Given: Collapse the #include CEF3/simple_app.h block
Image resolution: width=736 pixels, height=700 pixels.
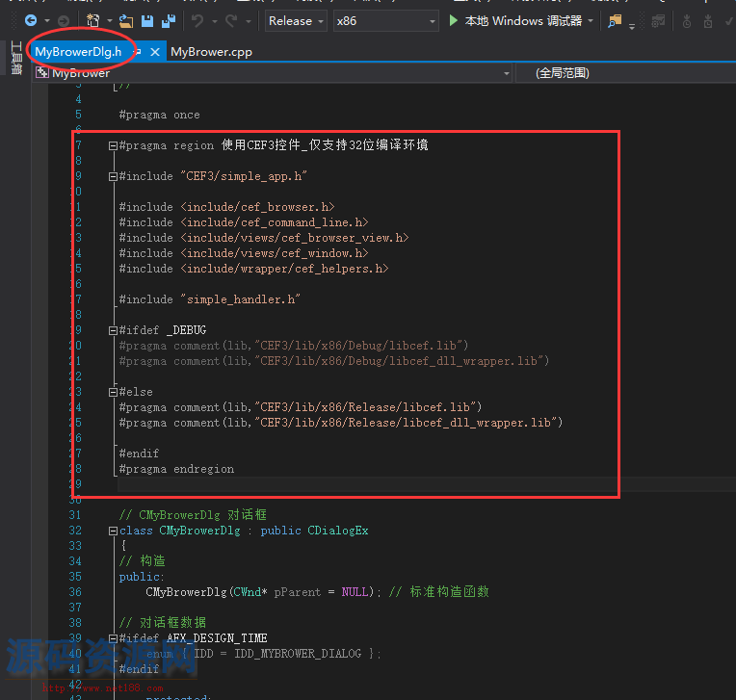Looking at the screenshot, I should (x=113, y=176).
